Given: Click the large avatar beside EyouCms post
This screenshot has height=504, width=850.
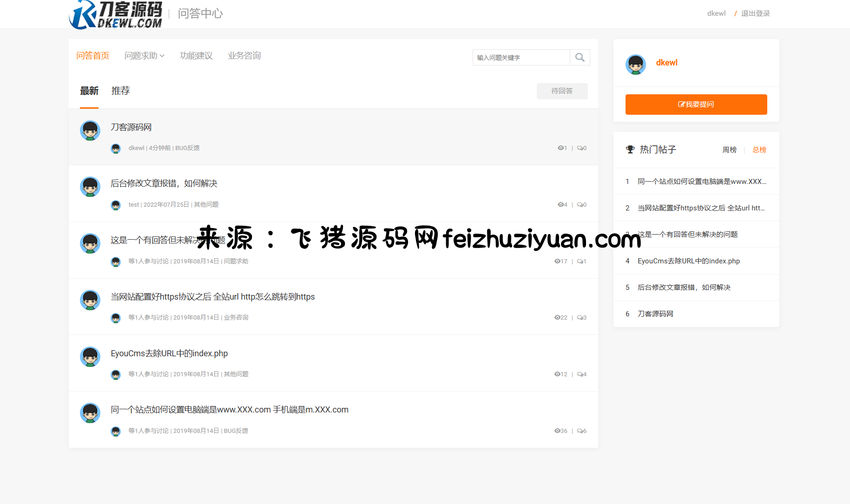Looking at the screenshot, I should coord(90,357).
